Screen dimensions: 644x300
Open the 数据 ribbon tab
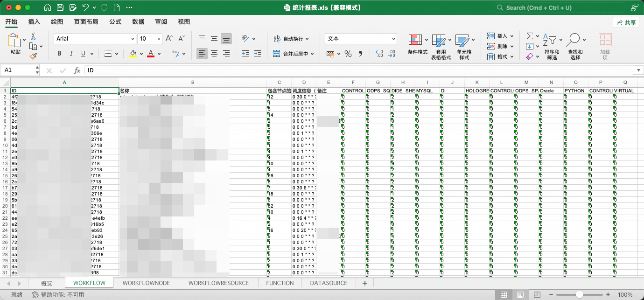point(138,21)
